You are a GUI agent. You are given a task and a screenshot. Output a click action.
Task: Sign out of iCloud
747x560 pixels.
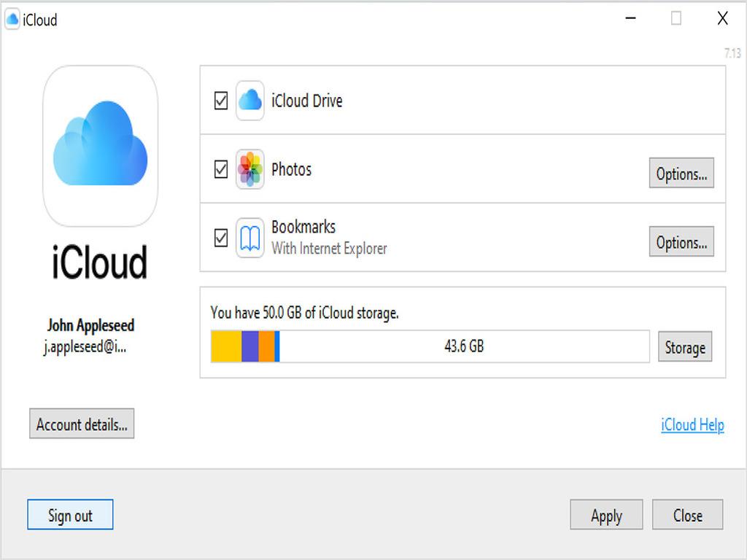(70, 515)
